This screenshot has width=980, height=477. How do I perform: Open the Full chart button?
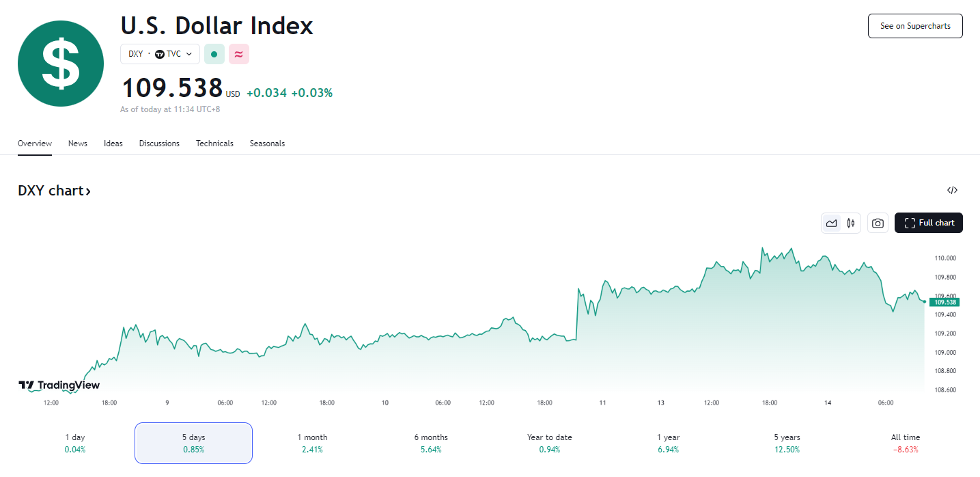pyautogui.click(x=929, y=223)
